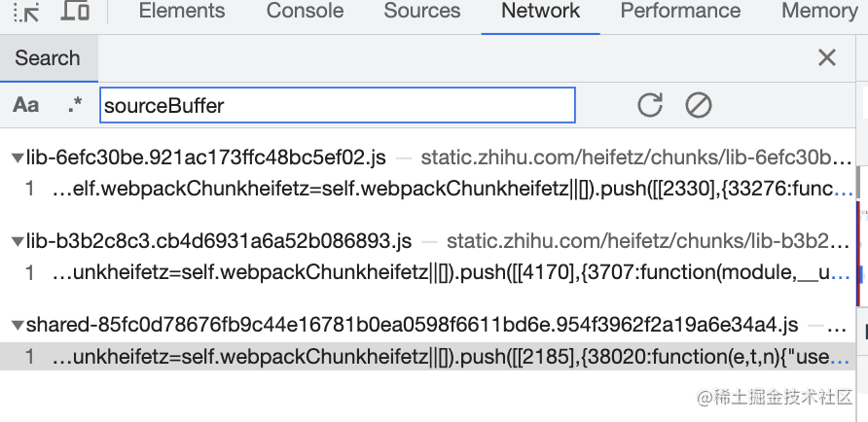Toggle match case (Aa) option
This screenshot has width=868, height=422.
tap(26, 105)
